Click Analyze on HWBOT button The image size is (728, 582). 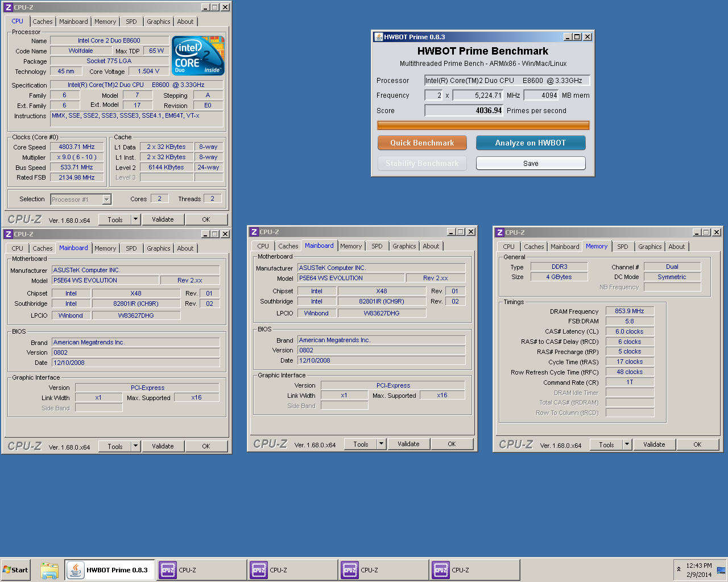[531, 143]
